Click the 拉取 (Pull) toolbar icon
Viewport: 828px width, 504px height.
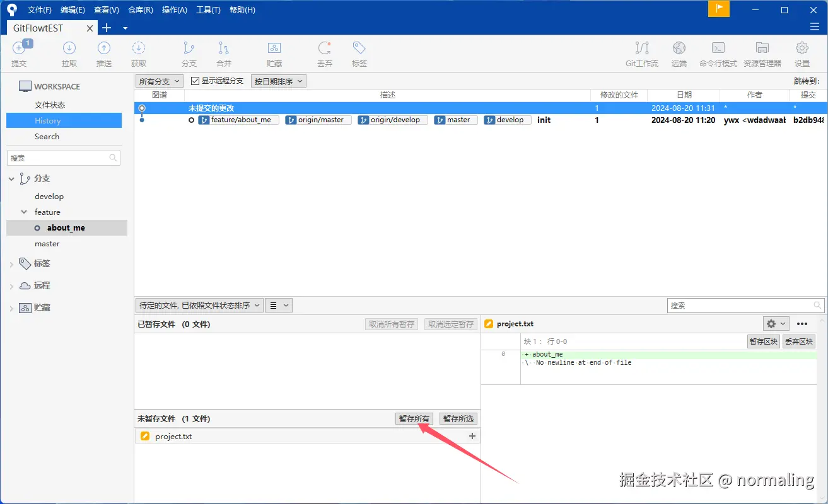click(69, 49)
